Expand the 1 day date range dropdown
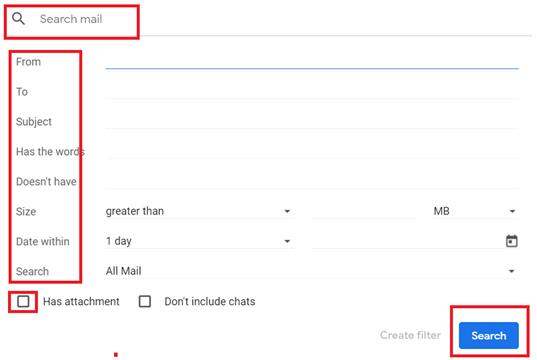Viewport: 537px width, 360px height. point(199,241)
